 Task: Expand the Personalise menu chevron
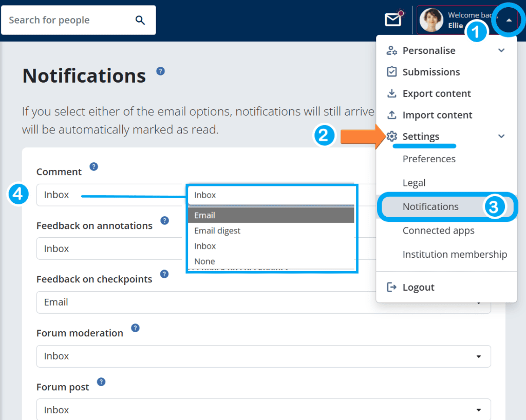(501, 50)
